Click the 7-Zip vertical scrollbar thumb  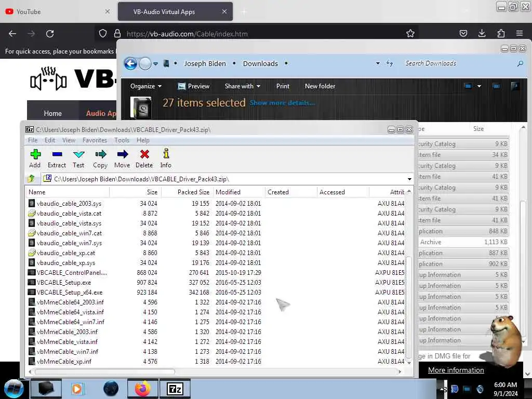tap(409, 308)
